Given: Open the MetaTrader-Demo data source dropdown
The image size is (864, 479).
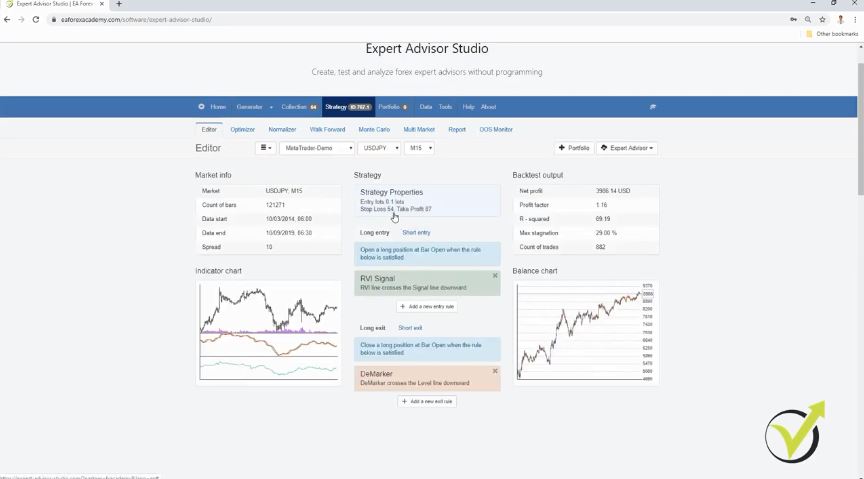Looking at the screenshot, I should pyautogui.click(x=317, y=148).
